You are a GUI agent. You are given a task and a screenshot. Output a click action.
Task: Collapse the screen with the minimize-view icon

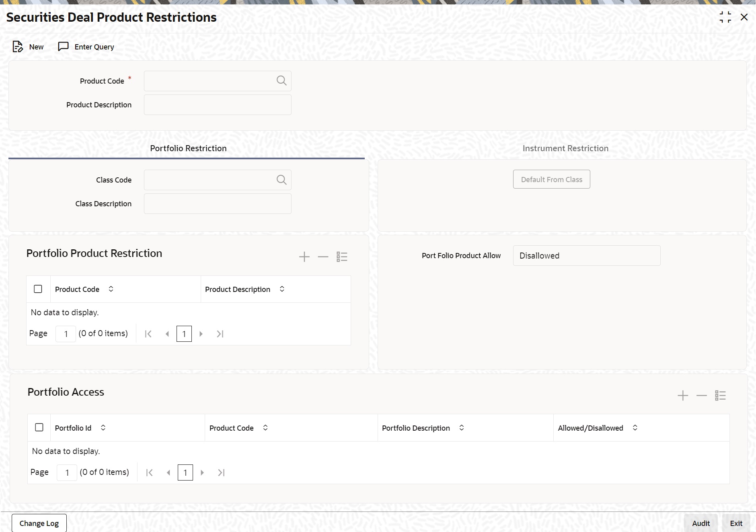point(725,17)
